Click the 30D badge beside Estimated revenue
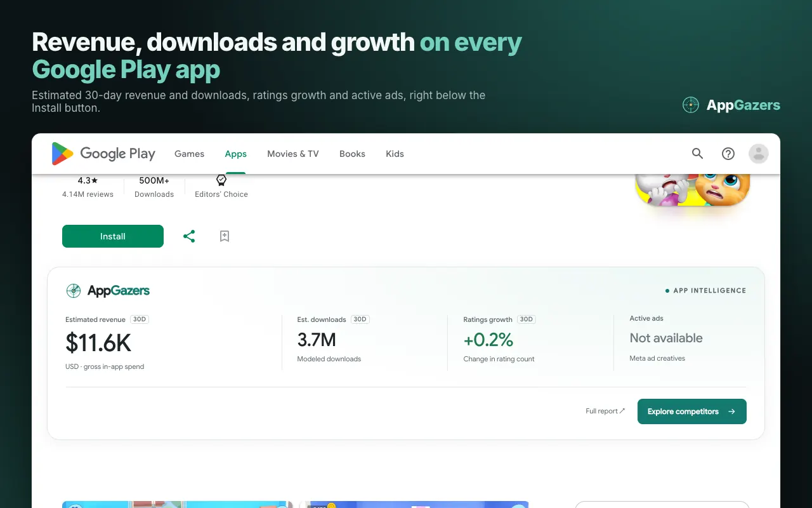This screenshot has height=508, width=812. (140, 319)
